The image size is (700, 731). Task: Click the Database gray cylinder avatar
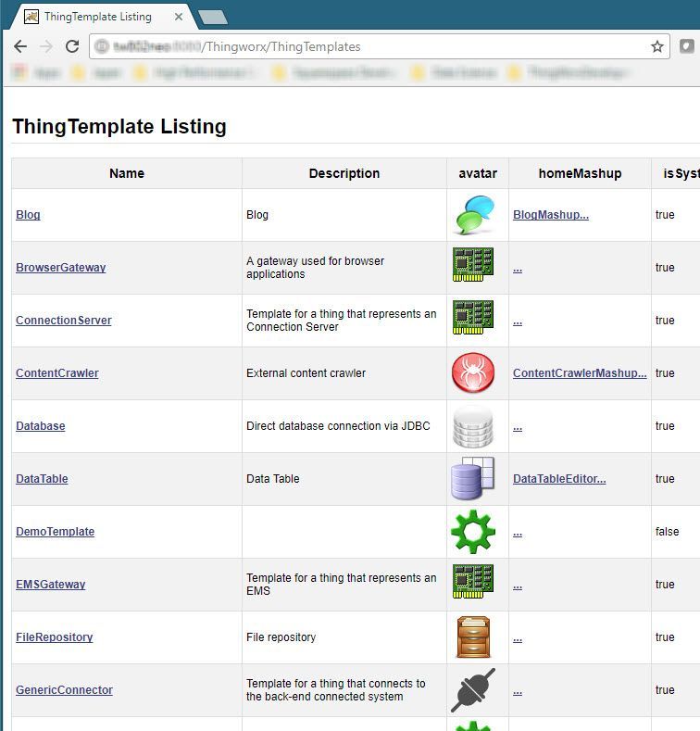(473, 425)
